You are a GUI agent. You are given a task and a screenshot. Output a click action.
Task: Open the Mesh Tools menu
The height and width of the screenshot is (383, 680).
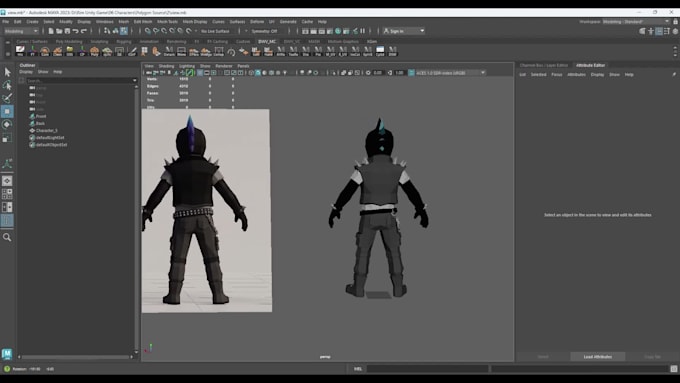pos(167,21)
